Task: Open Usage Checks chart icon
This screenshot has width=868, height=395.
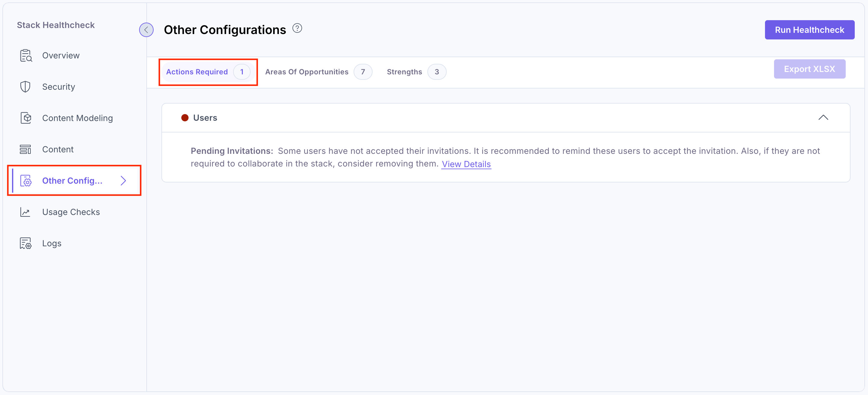Action: [x=26, y=212]
